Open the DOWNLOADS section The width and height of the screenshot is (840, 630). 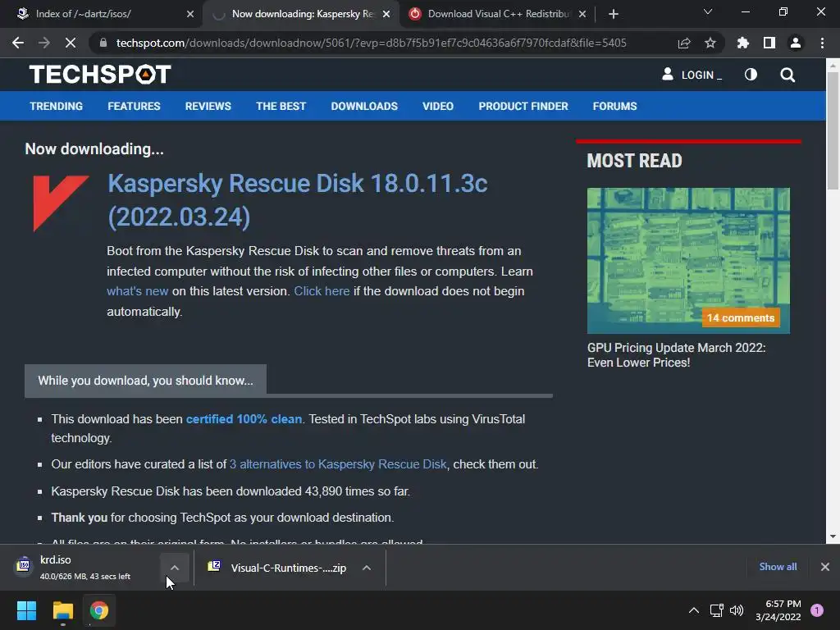(364, 106)
